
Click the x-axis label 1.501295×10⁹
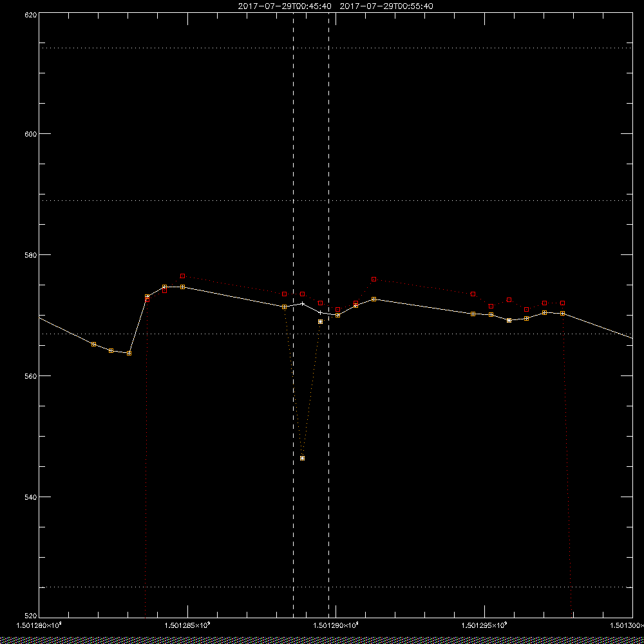(485, 625)
